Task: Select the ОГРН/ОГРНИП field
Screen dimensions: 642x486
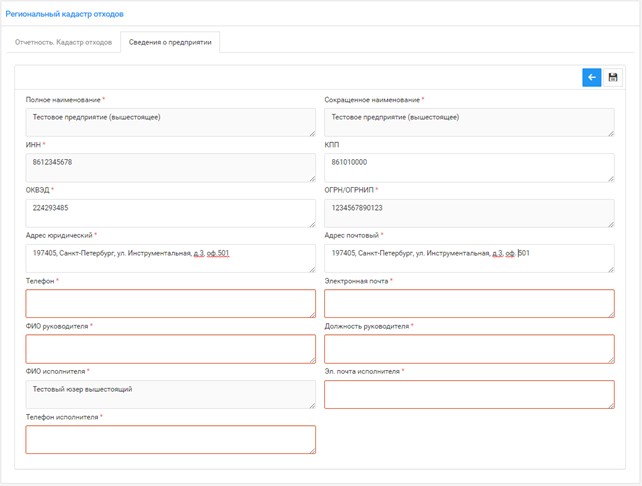Action: click(469, 213)
